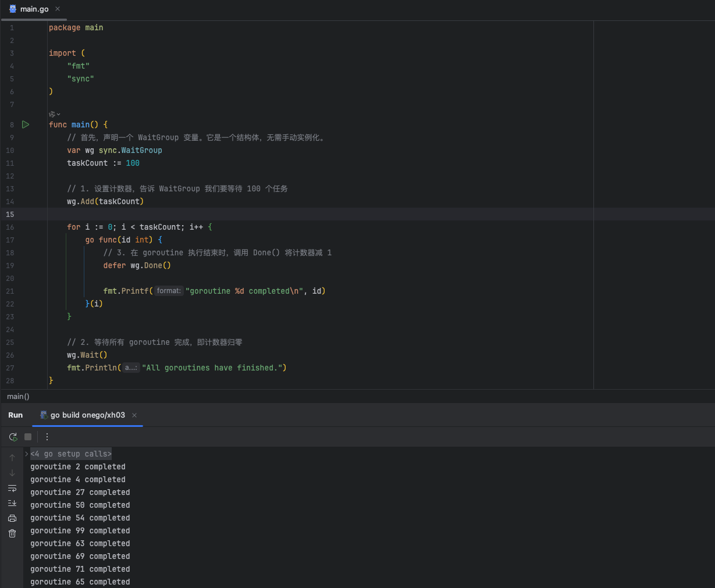Click "goroutine 71 completed" output line

coord(80,569)
